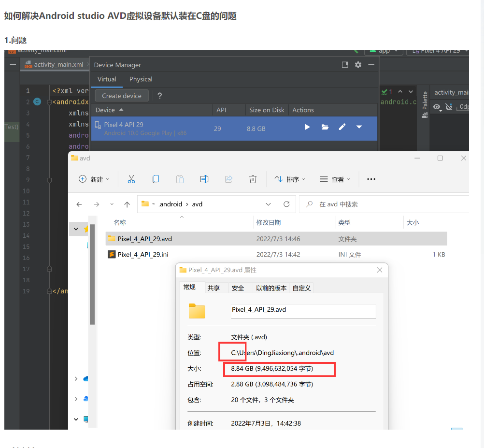
Task: Click the Delete trash icon
Action: click(253, 179)
